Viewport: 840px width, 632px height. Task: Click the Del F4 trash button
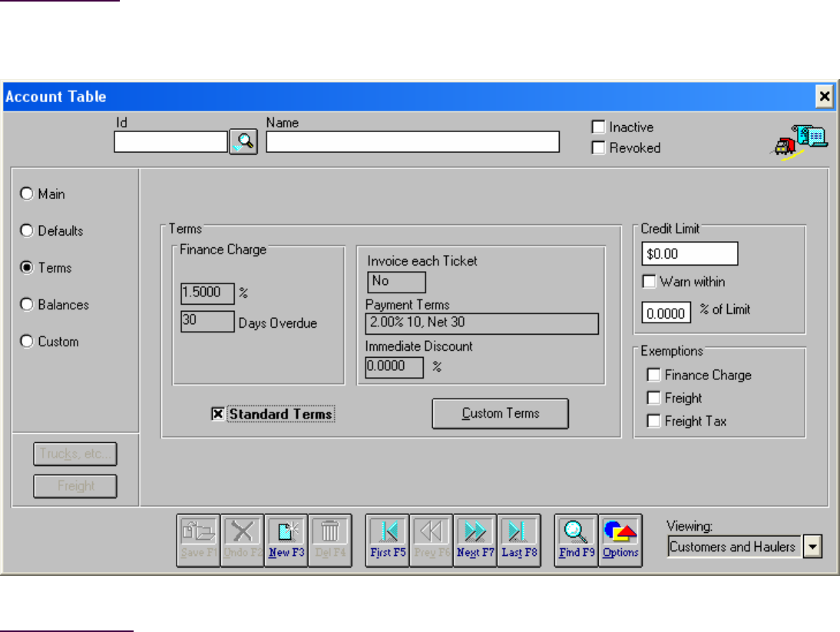click(x=330, y=540)
